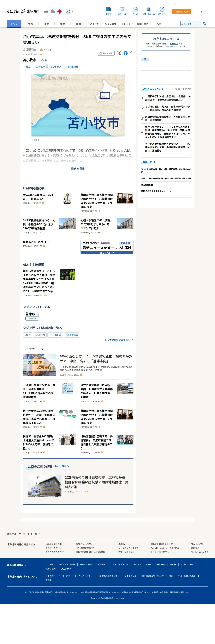Expand the お知らせ section chevron
This screenshot has height=644, width=215.
tap(155, 162)
